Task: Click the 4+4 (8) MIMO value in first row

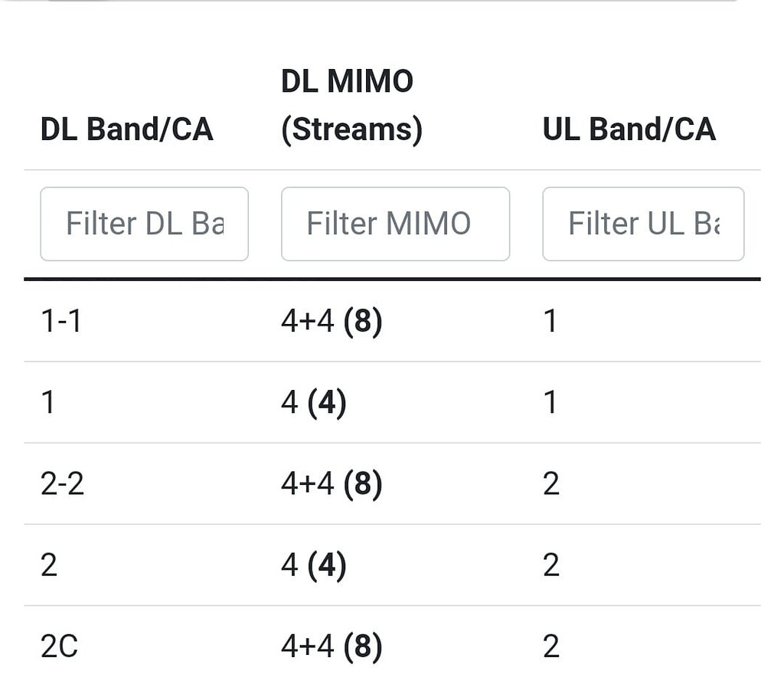Action: point(332,321)
